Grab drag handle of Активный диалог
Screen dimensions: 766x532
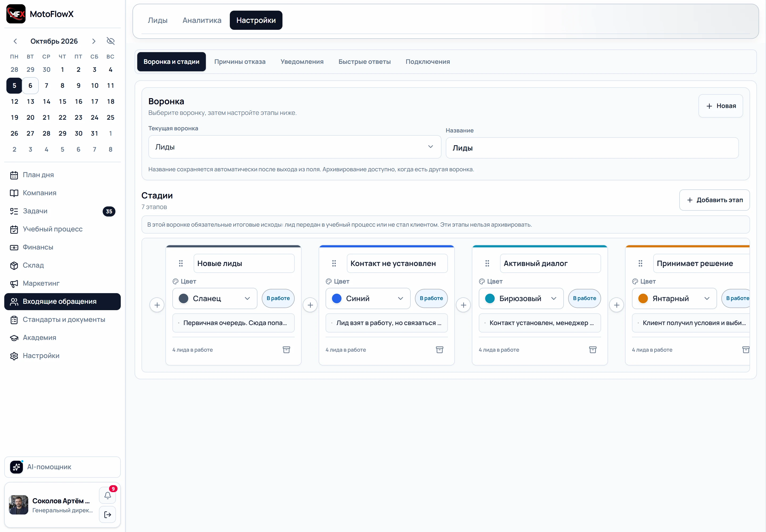(x=487, y=263)
